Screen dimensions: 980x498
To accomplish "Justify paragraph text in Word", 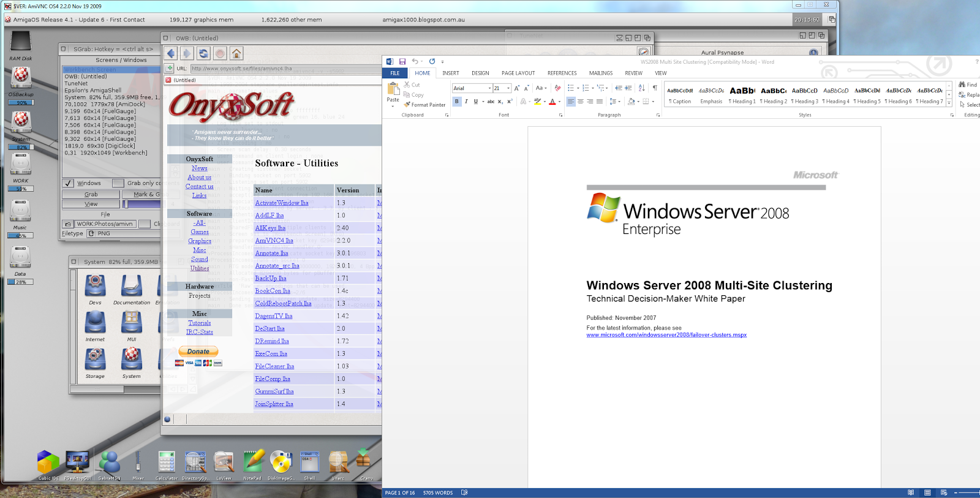I will click(600, 102).
